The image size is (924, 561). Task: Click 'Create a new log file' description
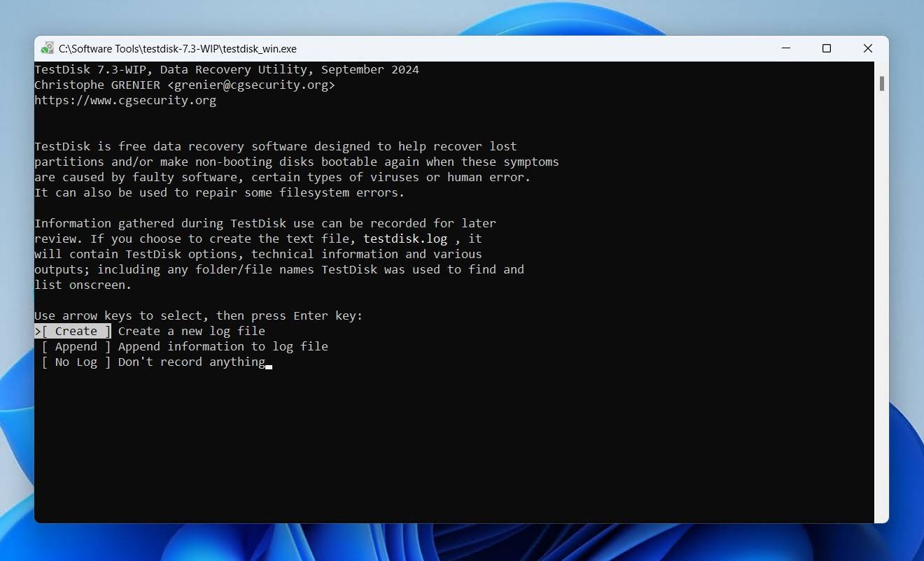[x=192, y=331]
